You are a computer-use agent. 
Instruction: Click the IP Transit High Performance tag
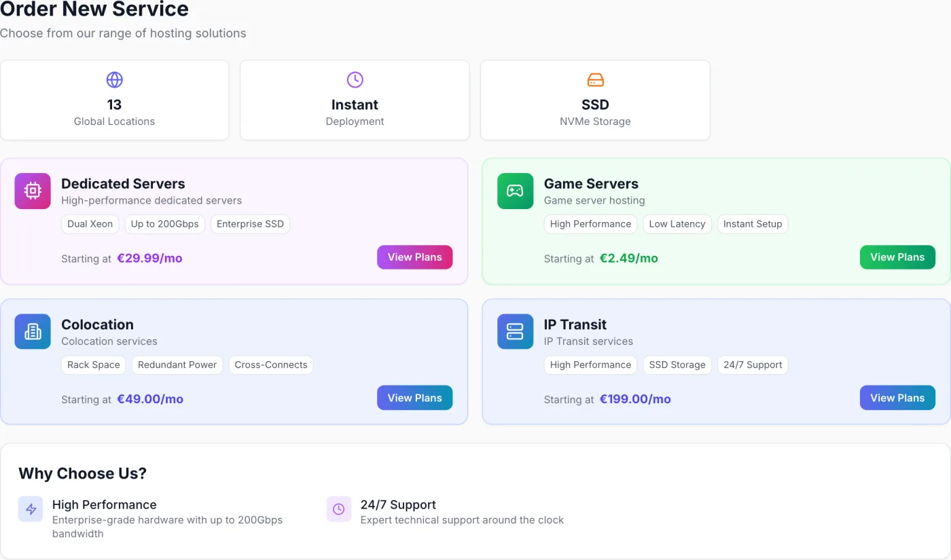coord(590,365)
